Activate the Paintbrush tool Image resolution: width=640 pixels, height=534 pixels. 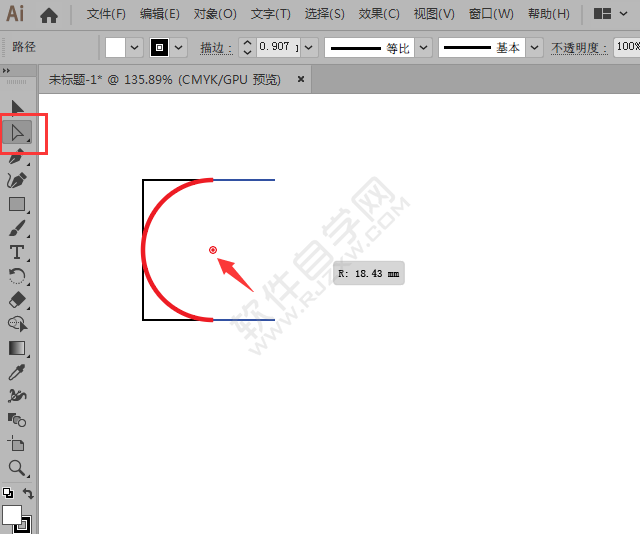pyautogui.click(x=17, y=228)
